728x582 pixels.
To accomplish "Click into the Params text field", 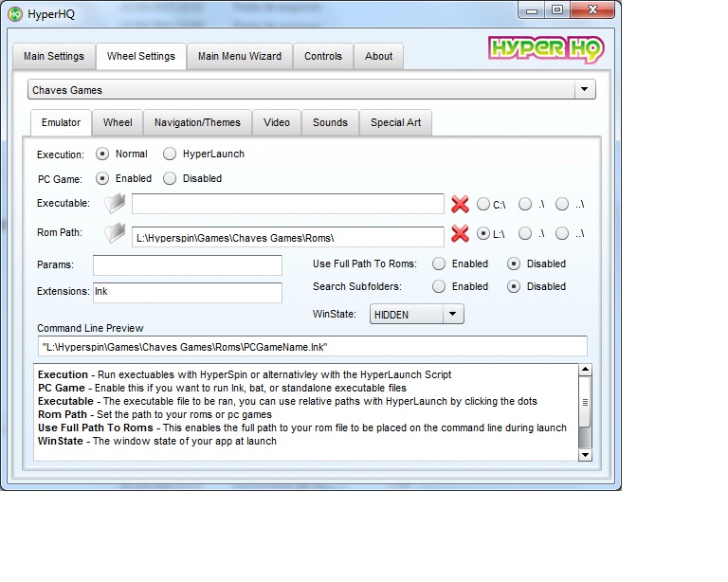I will 188,265.
